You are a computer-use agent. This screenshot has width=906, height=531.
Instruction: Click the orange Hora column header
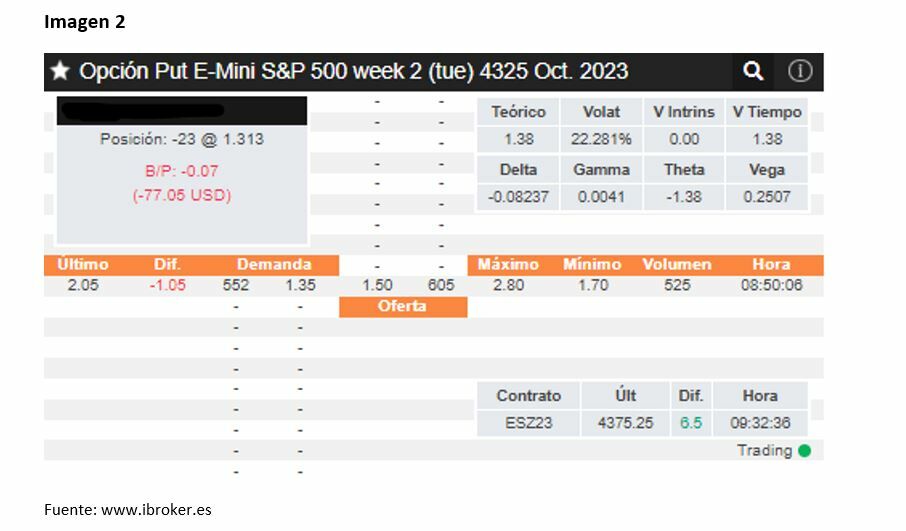click(x=771, y=265)
